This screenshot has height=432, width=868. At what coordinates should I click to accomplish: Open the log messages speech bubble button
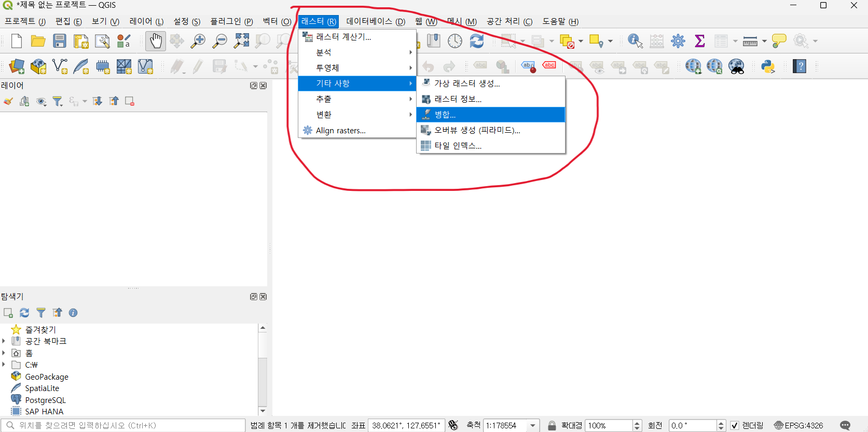click(845, 426)
